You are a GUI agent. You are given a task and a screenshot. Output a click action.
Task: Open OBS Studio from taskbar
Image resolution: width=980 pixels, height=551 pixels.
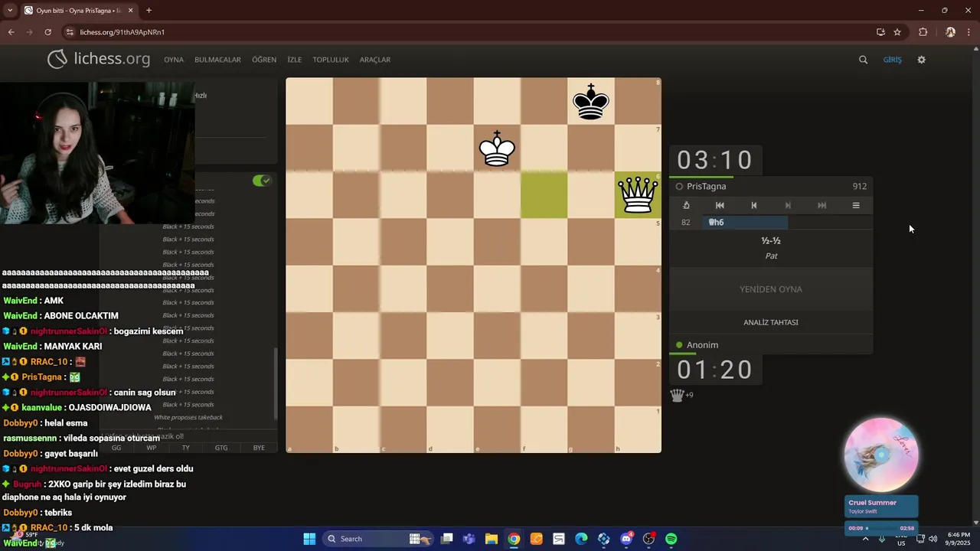(x=648, y=539)
